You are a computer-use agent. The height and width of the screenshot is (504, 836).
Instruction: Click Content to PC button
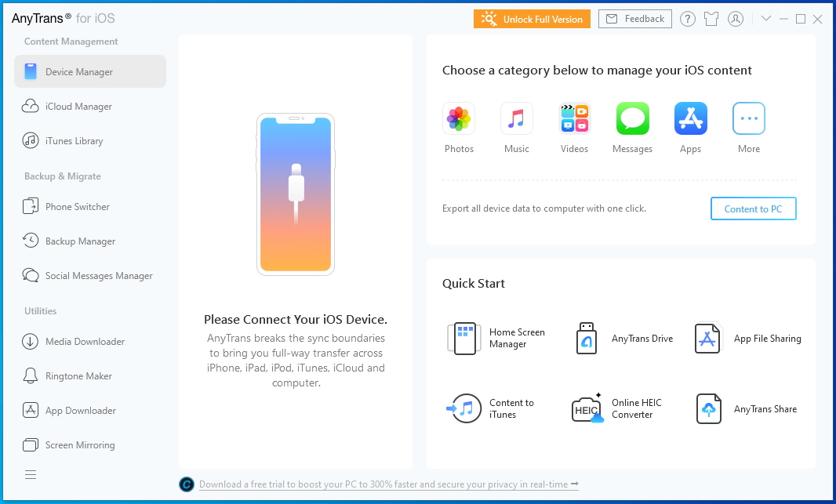click(x=753, y=208)
